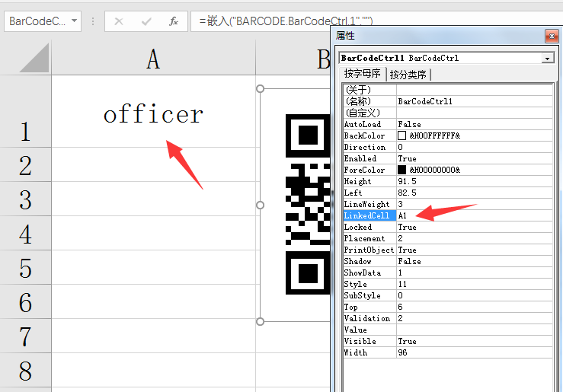Click the Select All corner triangle
The width and height of the screenshot is (563, 392).
[34, 57]
